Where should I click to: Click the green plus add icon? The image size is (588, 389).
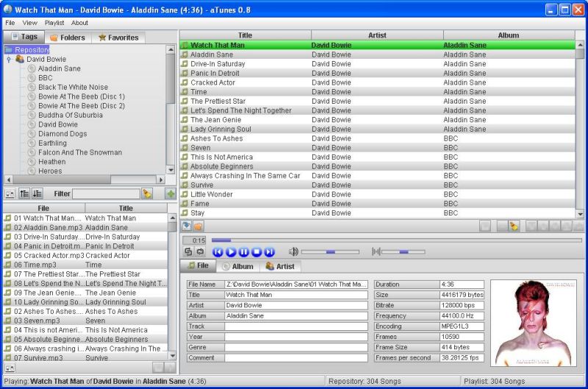(171, 193)
